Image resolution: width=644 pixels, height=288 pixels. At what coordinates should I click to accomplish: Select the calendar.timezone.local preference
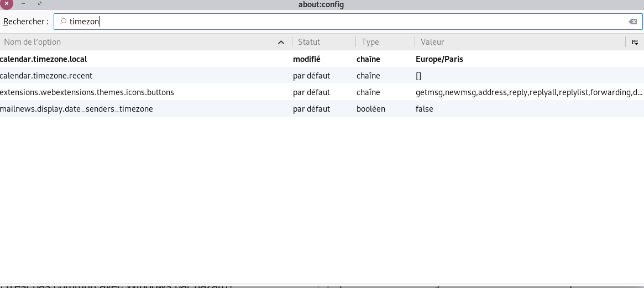tap(44, 59)
